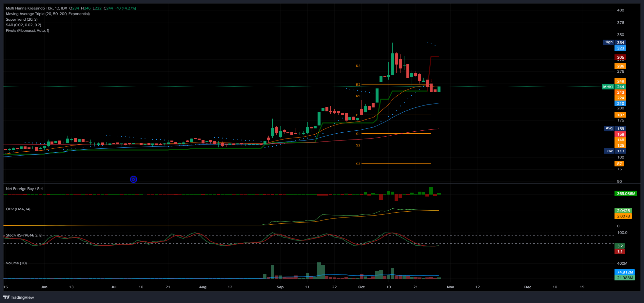Viewport: 644px width, 303px height.
Task: Click the Nov label on the time axis
Action: 450,287
